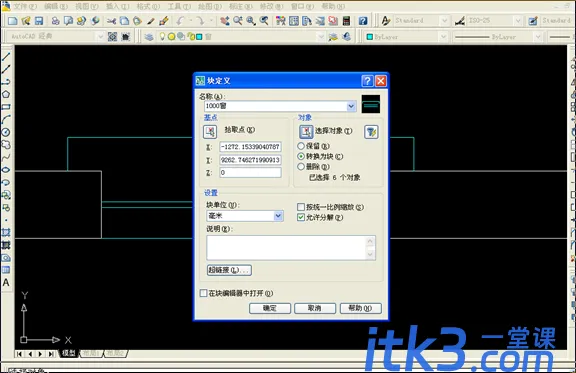Click the Save icon in toolbar

[x=39, y=21]
